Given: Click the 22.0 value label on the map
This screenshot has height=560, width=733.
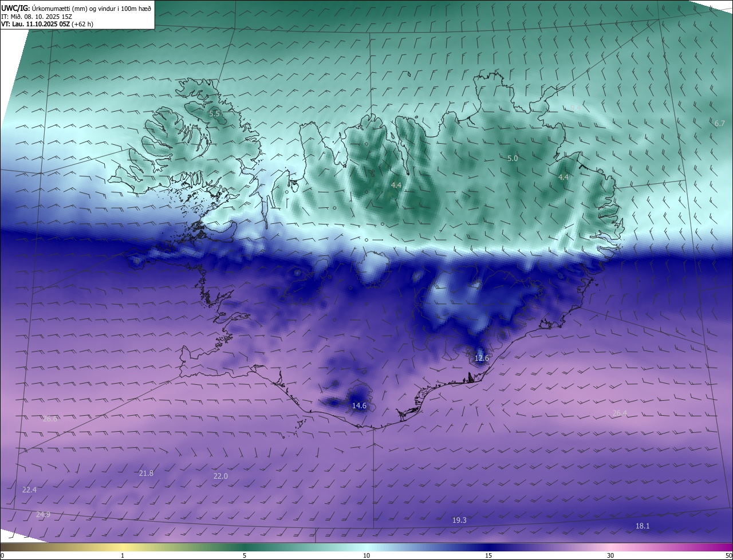Looking at the screenshot, I should tap(220, 476).
